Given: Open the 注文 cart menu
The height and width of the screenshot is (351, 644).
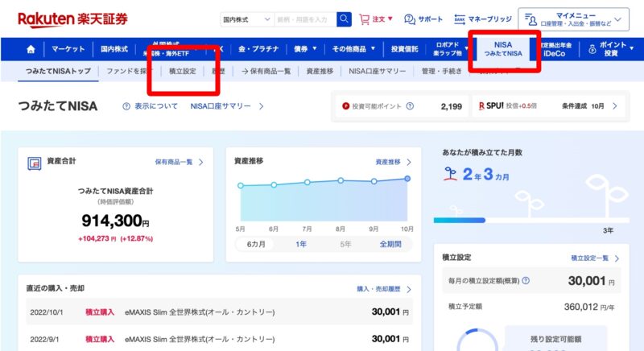Looking at the screenshot, I should [x=376, y=19].
